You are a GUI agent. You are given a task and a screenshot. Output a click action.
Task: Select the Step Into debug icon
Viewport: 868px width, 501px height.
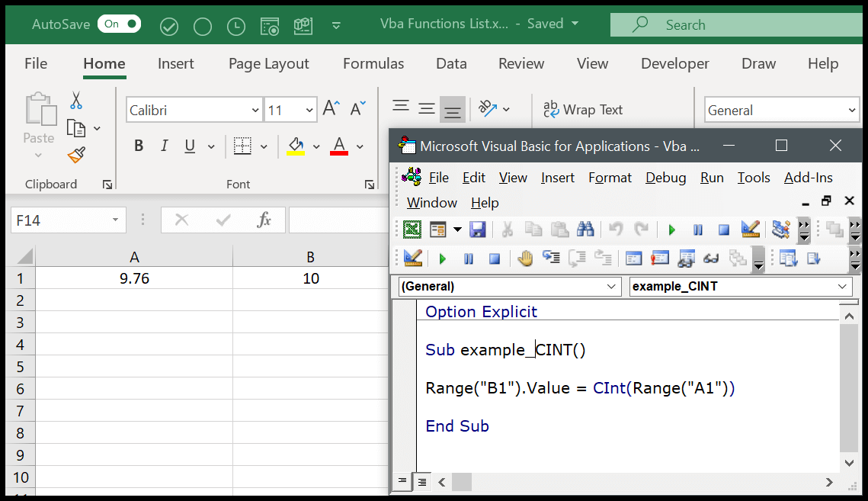551,258
